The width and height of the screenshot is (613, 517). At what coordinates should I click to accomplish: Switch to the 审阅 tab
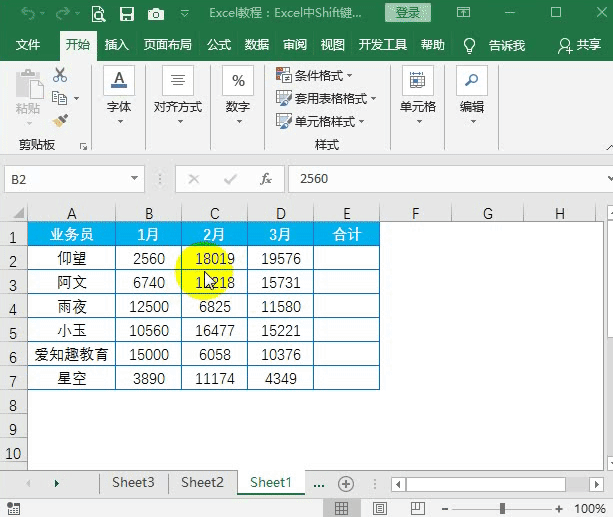295,45
